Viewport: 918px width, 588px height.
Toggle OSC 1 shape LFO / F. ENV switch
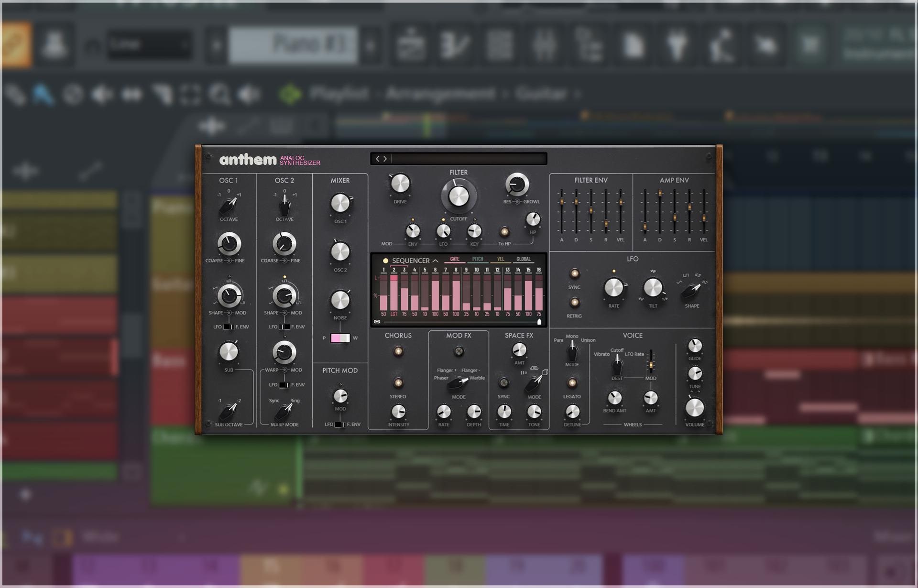click(x=229, y=327)
